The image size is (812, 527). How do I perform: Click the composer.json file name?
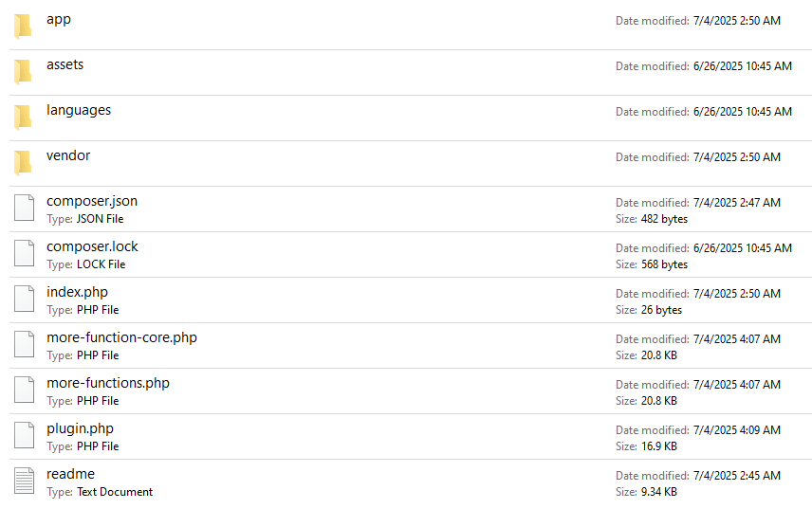(92, 201)
